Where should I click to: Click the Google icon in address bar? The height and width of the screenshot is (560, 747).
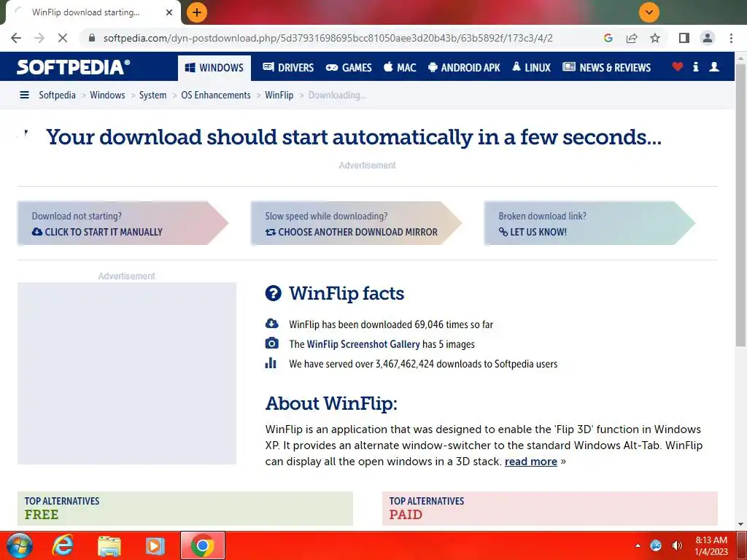coord(608,38)
